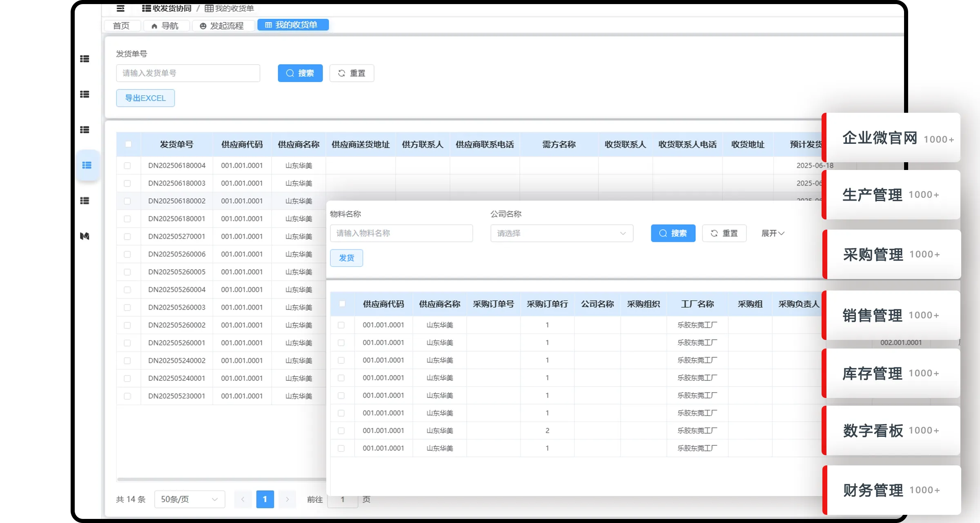This screenshot has height=523, width=980.
Task: Click the 请输入发货单号 input field
Action: click(x=188, y=73)
